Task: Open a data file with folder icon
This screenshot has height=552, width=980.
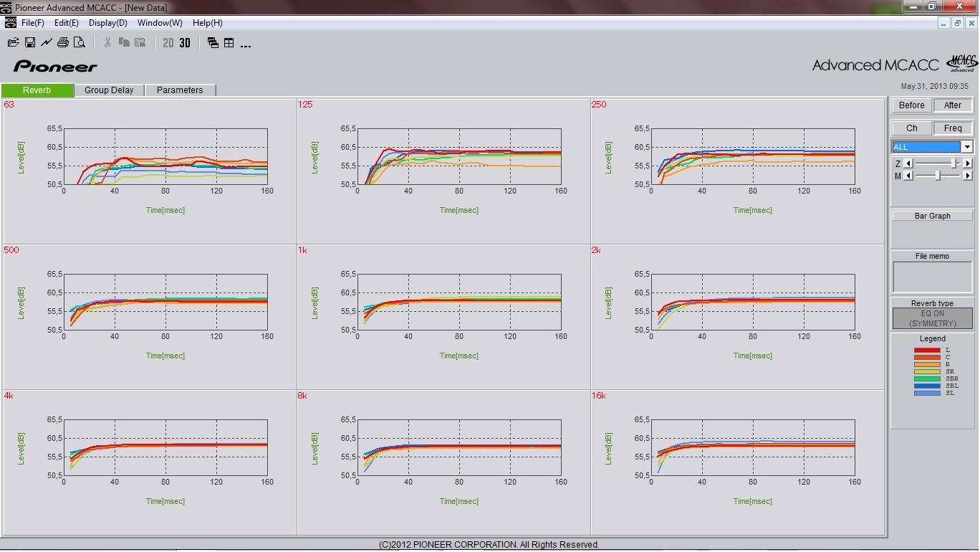Action: (x=13, y=43)
